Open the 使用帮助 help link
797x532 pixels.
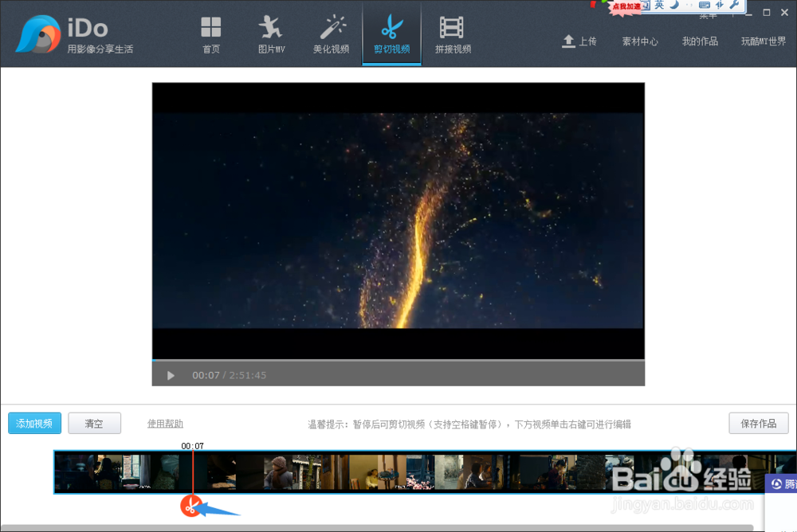tap(165, 423)
